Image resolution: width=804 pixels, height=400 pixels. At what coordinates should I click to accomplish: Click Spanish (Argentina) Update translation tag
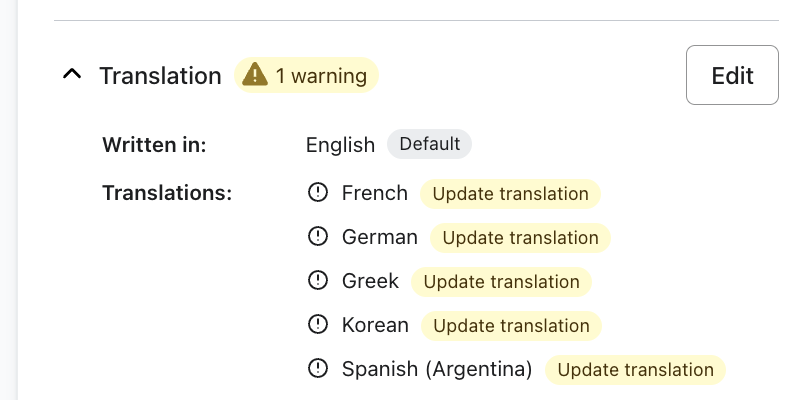point(635,370)
